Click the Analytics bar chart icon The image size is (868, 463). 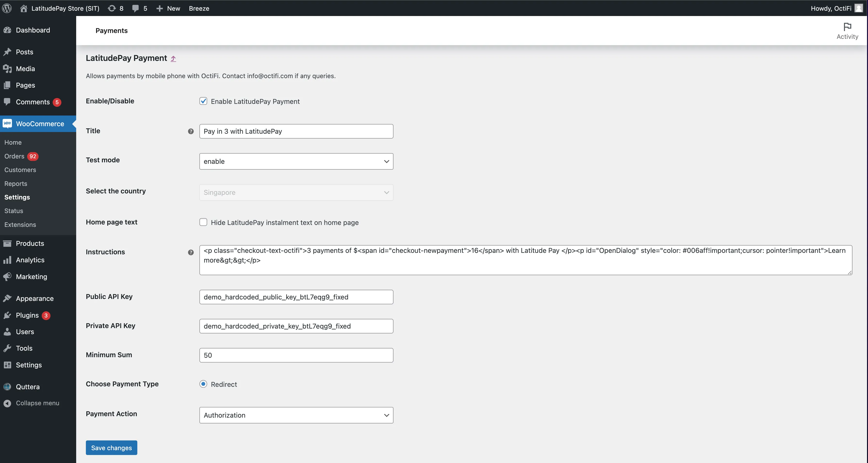click(8, 260)
